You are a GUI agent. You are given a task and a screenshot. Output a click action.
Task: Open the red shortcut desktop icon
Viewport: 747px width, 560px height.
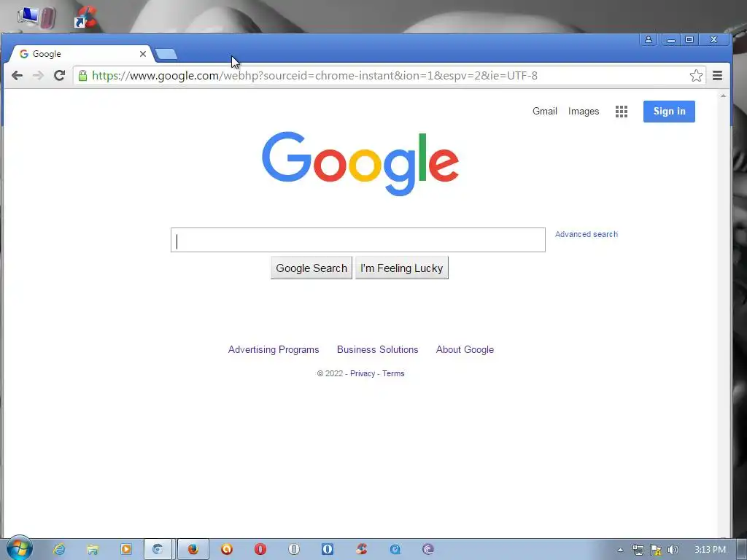click(x=86, y=17)
